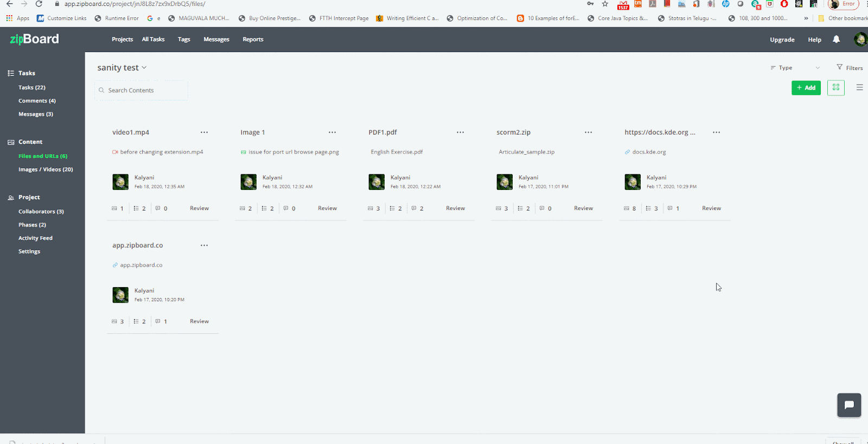The image size is (868, 444).
Task: Open Images / Videos (20)
Action: pos(46,169)
